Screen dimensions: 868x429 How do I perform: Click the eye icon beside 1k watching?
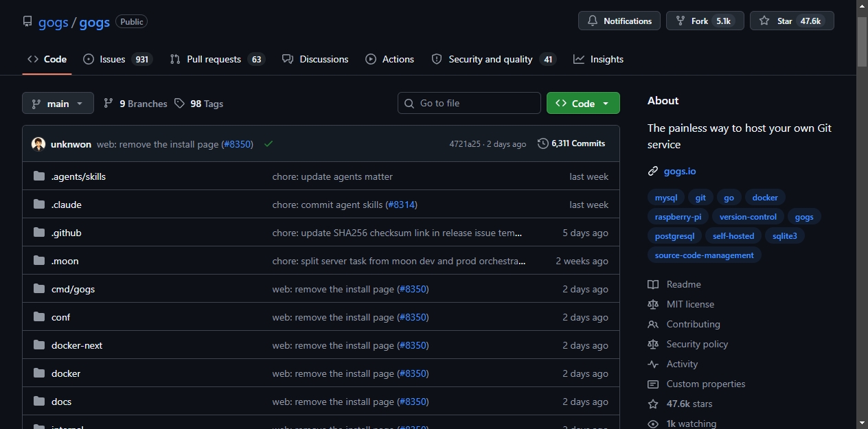tap(653, 424)
